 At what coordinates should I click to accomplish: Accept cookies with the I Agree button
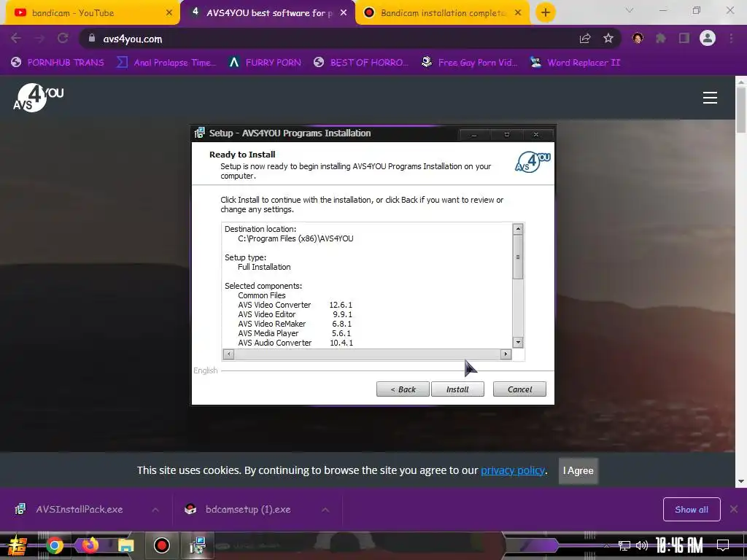coord(578,470)
